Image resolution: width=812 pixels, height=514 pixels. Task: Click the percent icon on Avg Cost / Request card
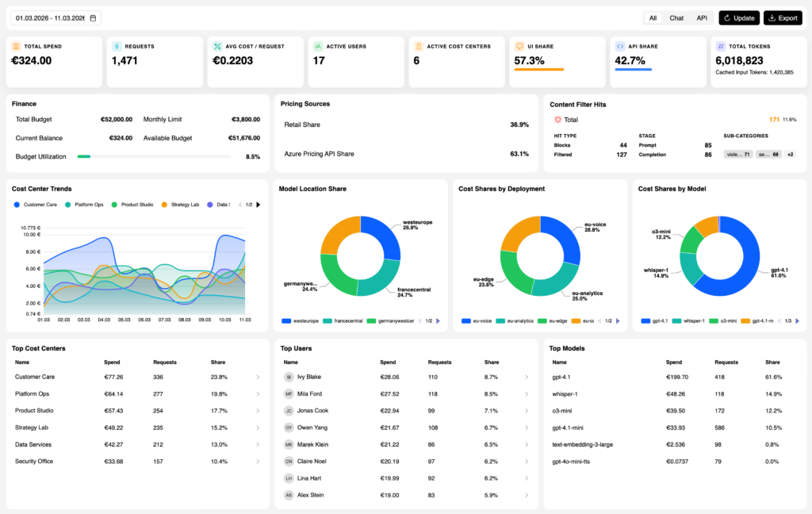tap(216, 46)
